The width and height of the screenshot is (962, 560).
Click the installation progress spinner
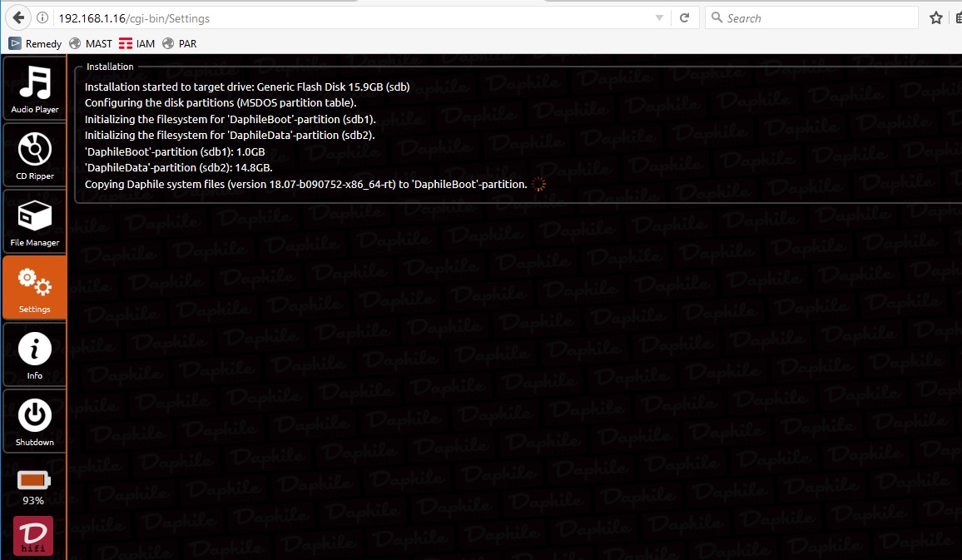tap(538, 184)
